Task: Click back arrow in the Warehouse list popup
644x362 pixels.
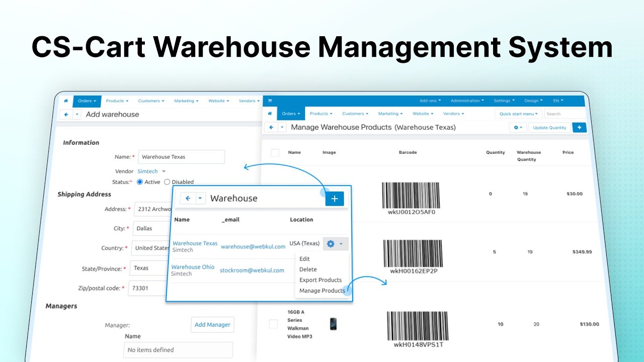Action: tap(188, 198)
